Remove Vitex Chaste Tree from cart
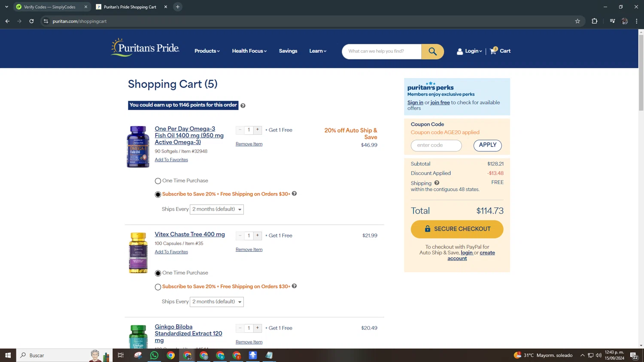644x362 pixels. tap(249, 250)
